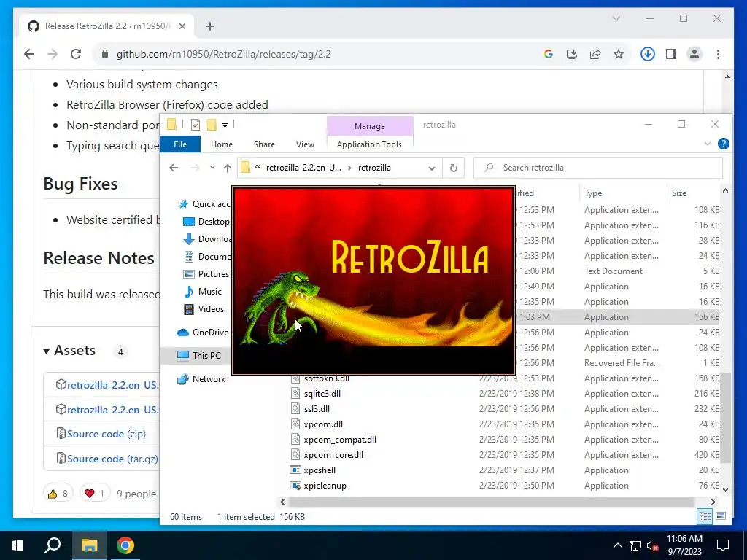The image size is (747, 560).
Task: Click Explorer's back arrow
Action: click(174, 168)
